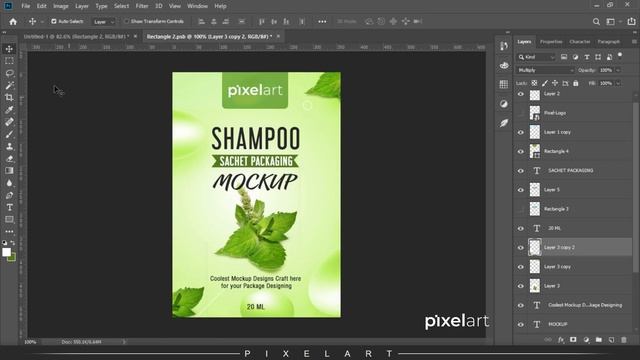
Task: Switch to the Paragraph tab
Action: 609,42
